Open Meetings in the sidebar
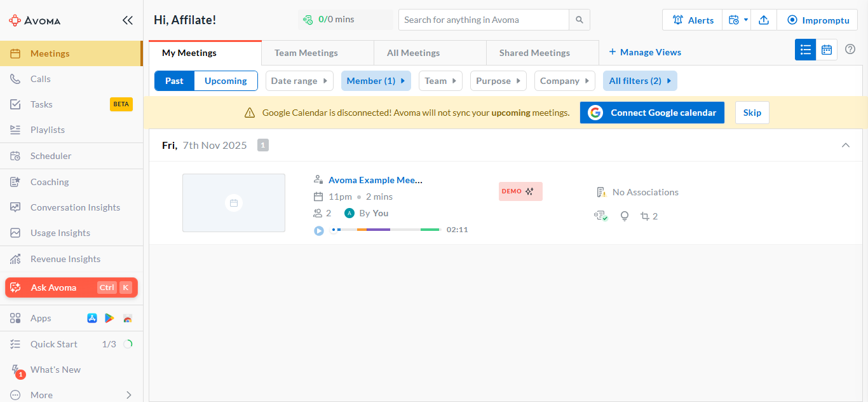 coord(71,53)
